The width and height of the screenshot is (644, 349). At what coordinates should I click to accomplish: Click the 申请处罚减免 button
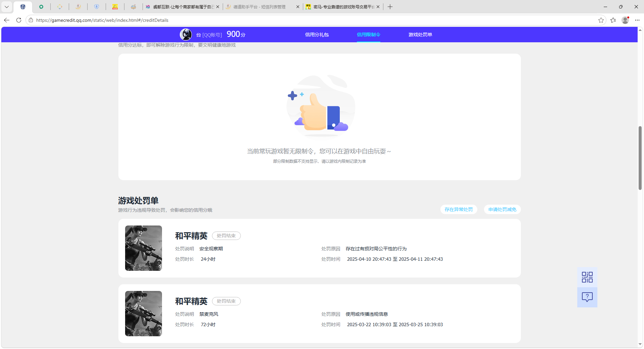502,209
